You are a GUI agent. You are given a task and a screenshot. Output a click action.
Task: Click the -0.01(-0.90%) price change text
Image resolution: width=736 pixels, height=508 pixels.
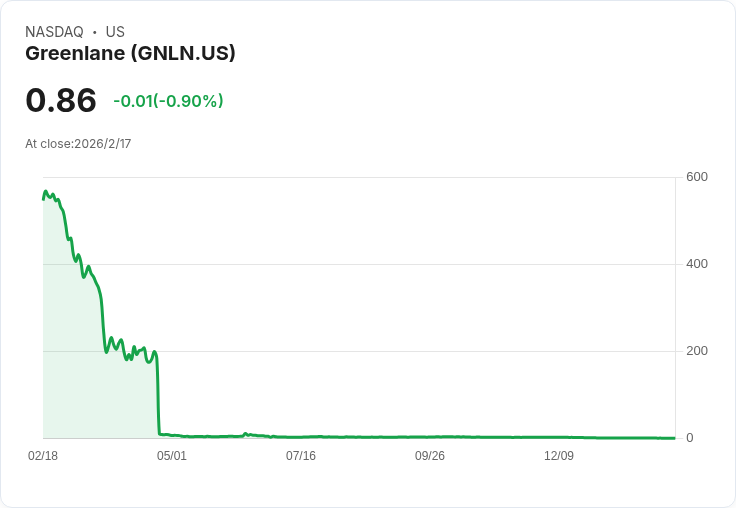click(169, 101)
